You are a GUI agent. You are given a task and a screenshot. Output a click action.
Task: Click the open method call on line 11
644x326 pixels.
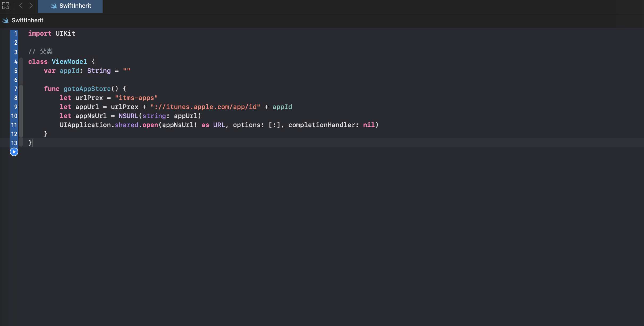click(x=150, y=125)
